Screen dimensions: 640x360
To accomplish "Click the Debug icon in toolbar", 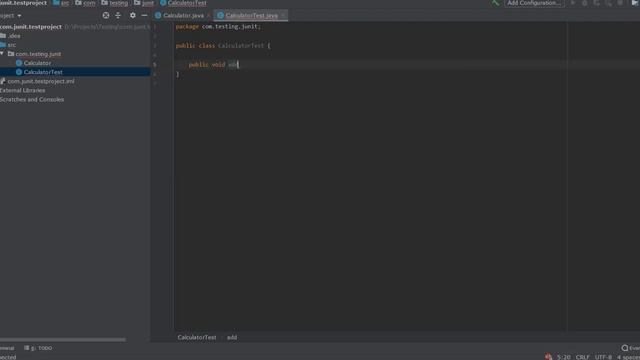I will (585, 3).
